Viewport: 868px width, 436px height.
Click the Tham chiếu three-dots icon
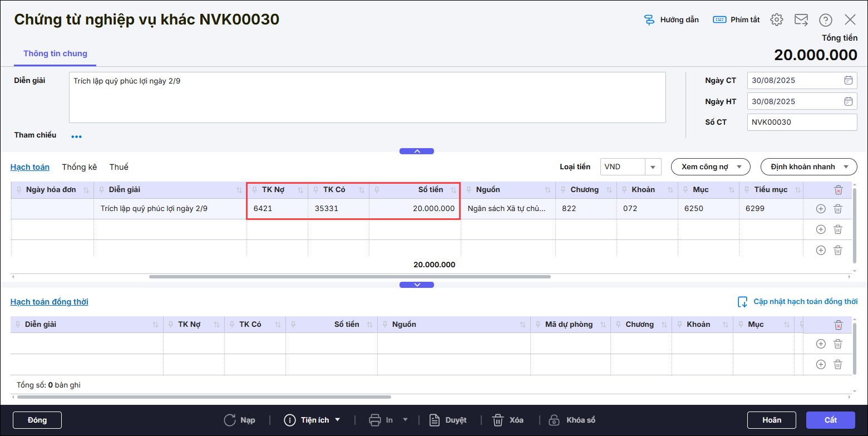point(76,136)
